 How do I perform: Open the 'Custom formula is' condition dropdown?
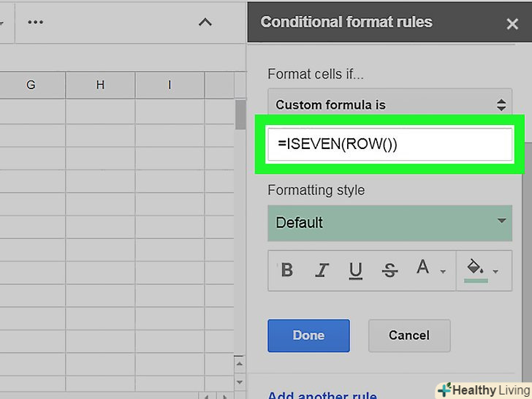point(389,104)
